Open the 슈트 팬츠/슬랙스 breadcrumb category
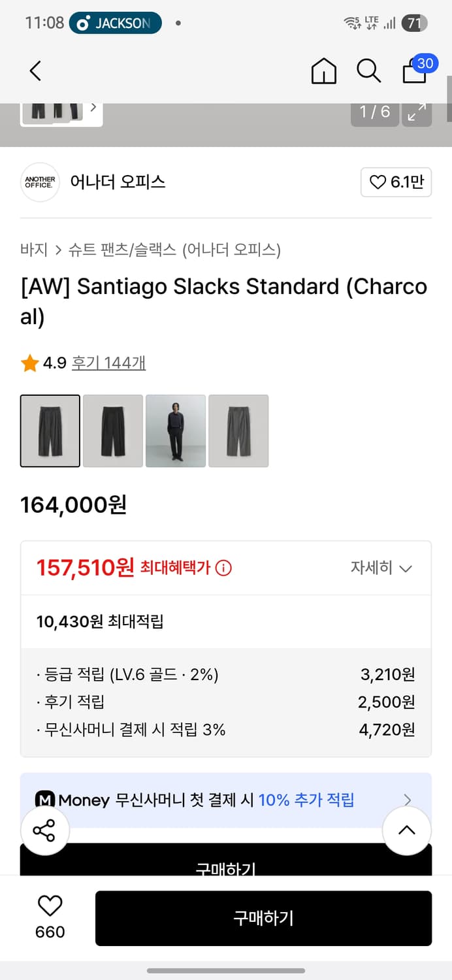 point(122,250)
